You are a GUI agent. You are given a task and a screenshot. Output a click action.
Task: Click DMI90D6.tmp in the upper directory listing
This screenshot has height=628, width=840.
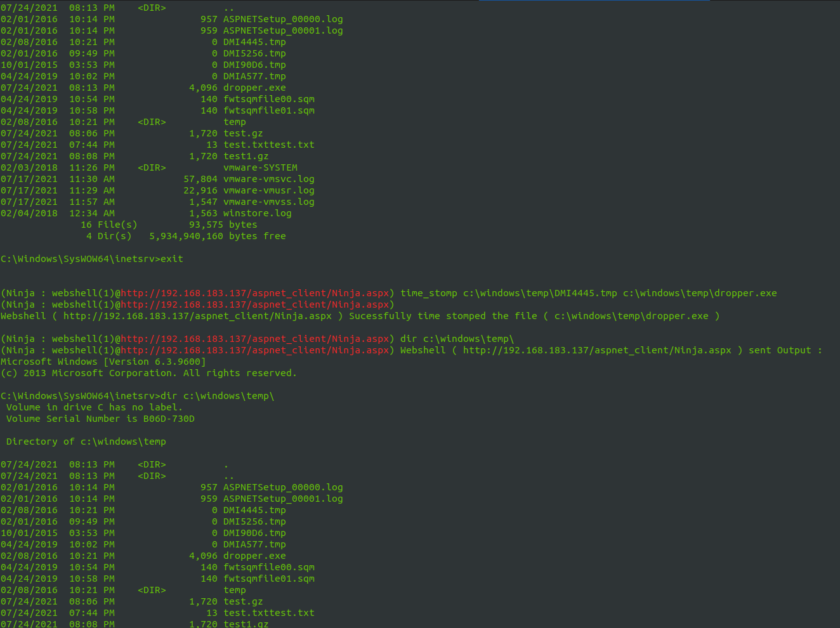point(254,65)
